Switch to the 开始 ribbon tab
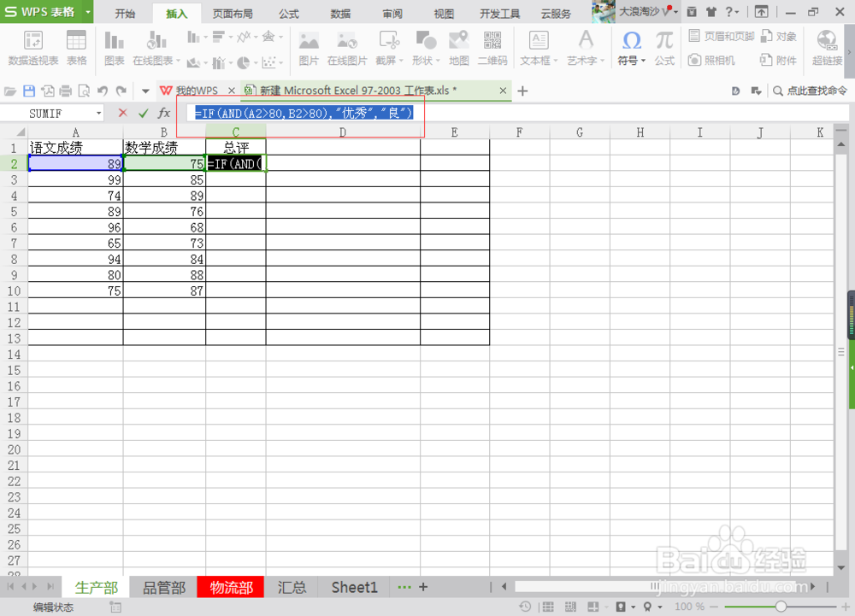Screen dimensions: 855x616 pos(125,14)
